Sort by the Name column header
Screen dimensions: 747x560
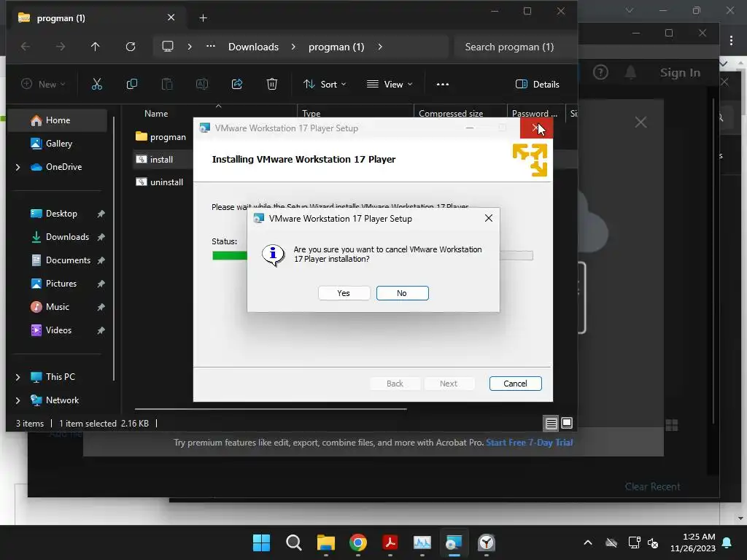pyautogui.click(x=156, y=113)
